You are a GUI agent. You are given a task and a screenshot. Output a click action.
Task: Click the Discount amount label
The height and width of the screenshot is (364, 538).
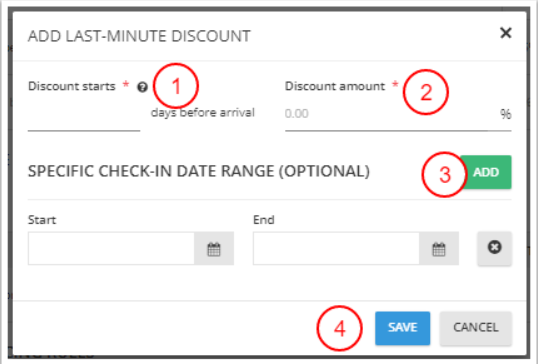point(335,86)
